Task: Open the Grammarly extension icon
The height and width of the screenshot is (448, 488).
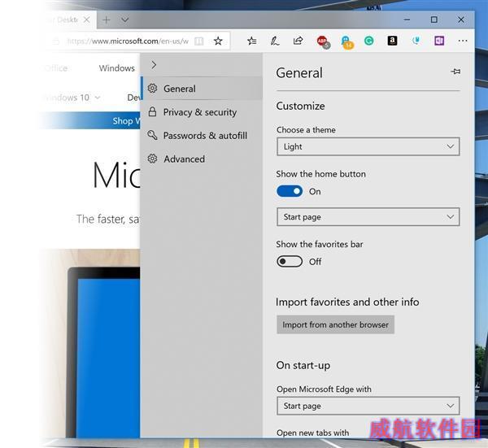Action: [369, 41]
